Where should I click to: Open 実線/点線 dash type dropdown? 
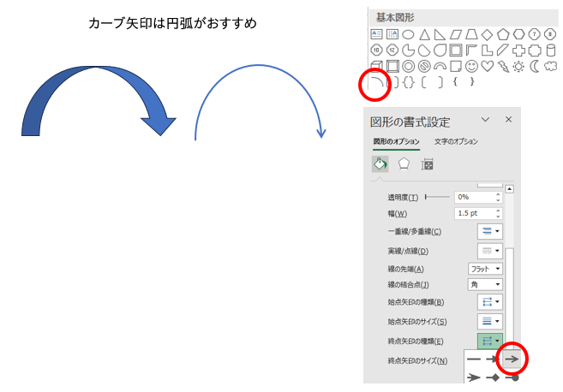pos(490,251)
